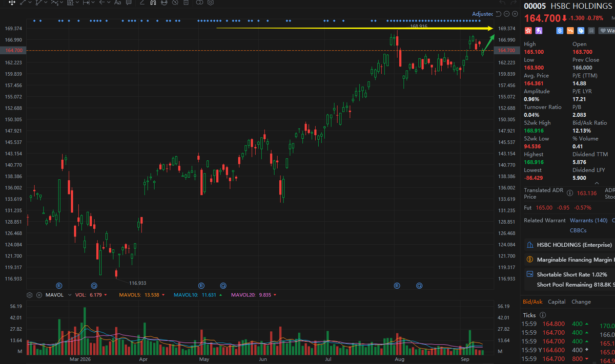
Task: Open HSBC HOLDINGS (Enterprise) row
Action: point(570,245)
